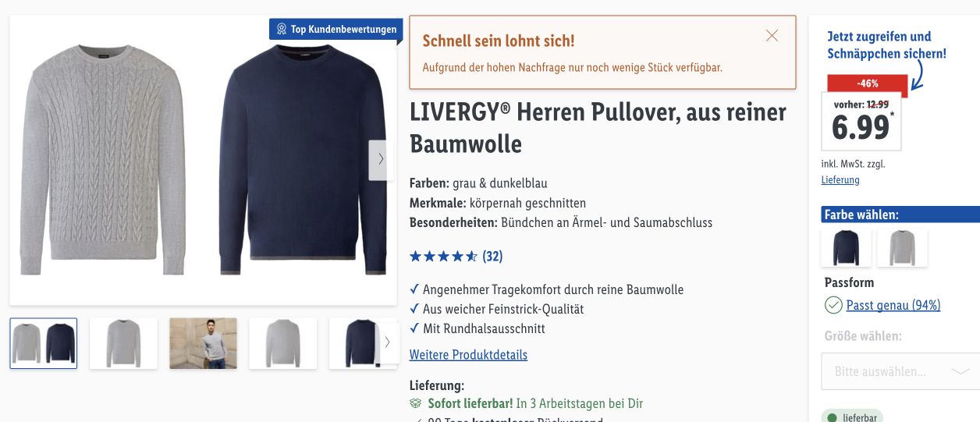The width and height of the screenshot is (980, 422).
Task: Click the large navy sweater product image
Action: click(302, 160)
